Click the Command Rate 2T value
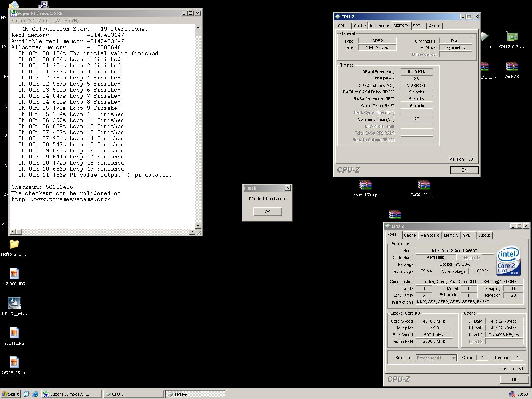Viewport: 532px width, 399px height. pyautogui.click(x=416, y=119)
